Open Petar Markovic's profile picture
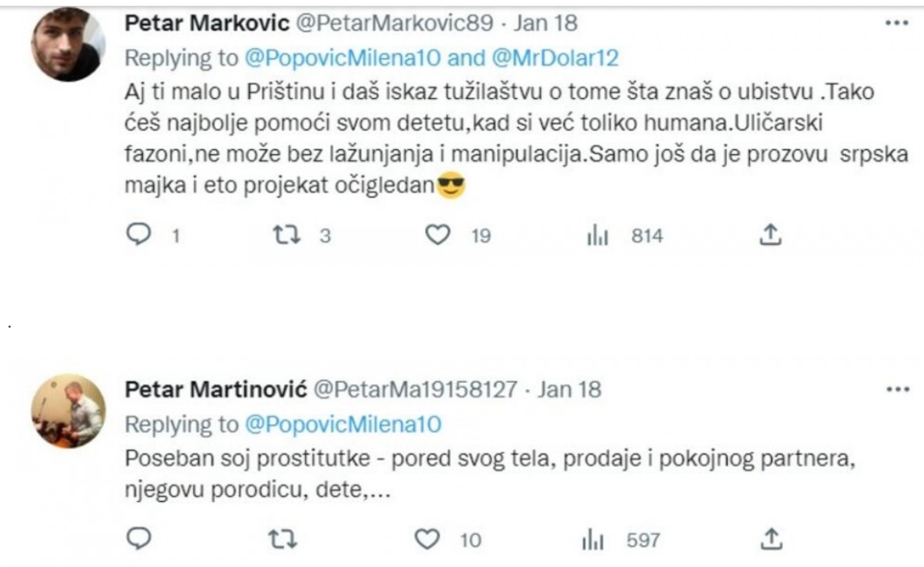This screenshot has height=567, width=924. pyautogui.click(x=68, y=47)
